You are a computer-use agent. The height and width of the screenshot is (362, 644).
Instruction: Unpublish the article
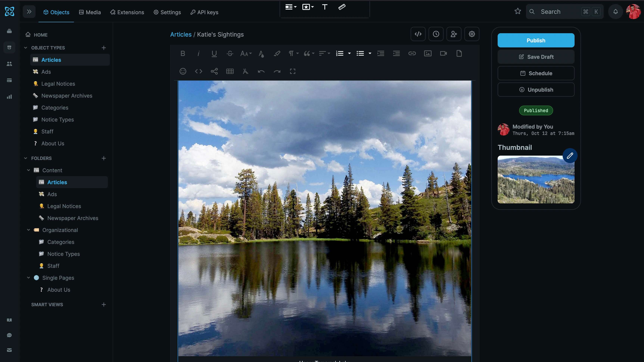click(536, 90)
